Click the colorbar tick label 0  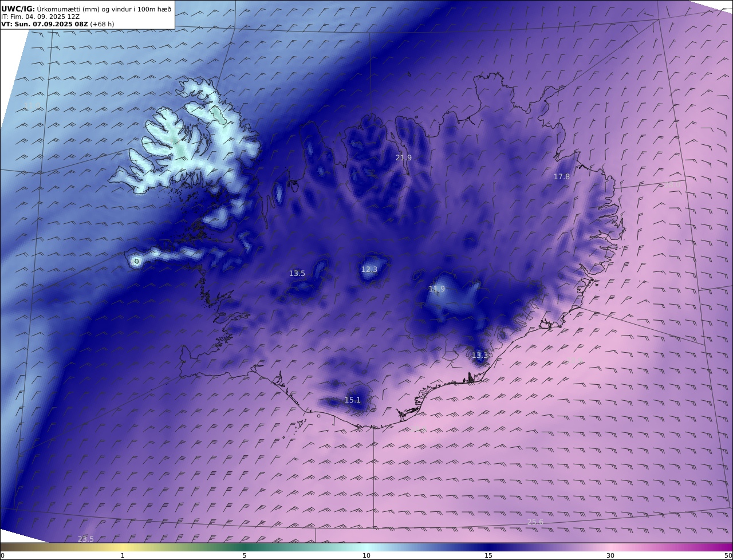[x=2, y=555]
